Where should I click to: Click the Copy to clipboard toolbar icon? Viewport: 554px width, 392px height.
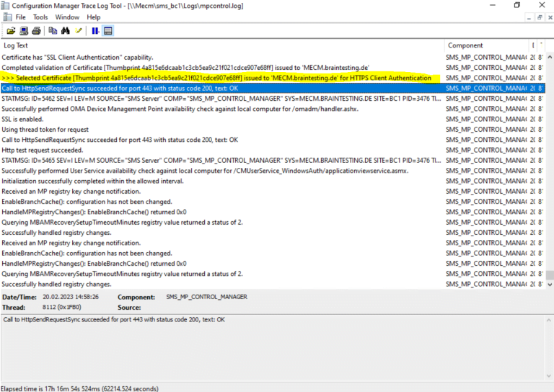[x=53, y=31]
